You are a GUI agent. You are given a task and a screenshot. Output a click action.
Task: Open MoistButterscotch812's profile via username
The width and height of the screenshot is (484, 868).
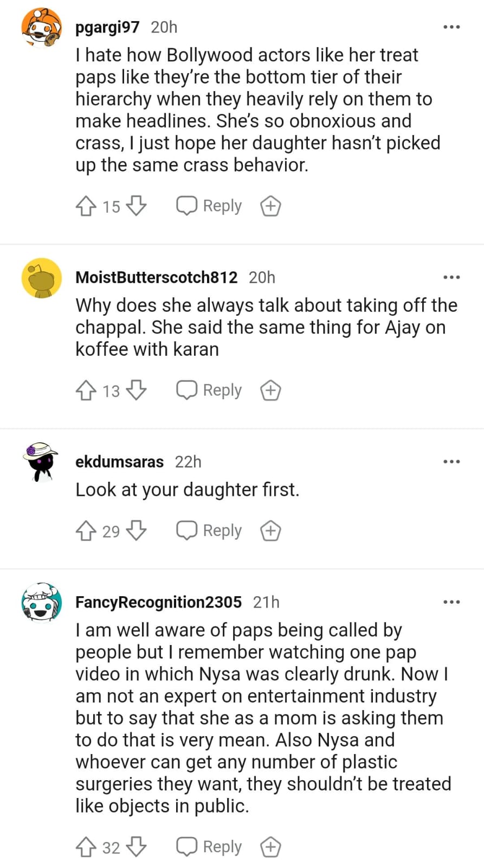tap(156, 277)
